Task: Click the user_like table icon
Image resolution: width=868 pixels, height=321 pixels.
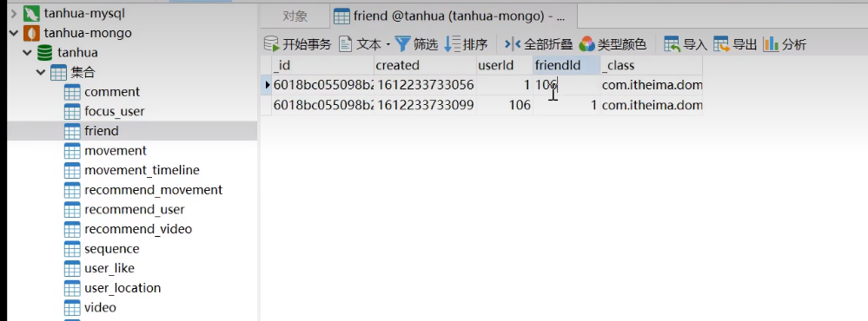Action: coord(72,269)
